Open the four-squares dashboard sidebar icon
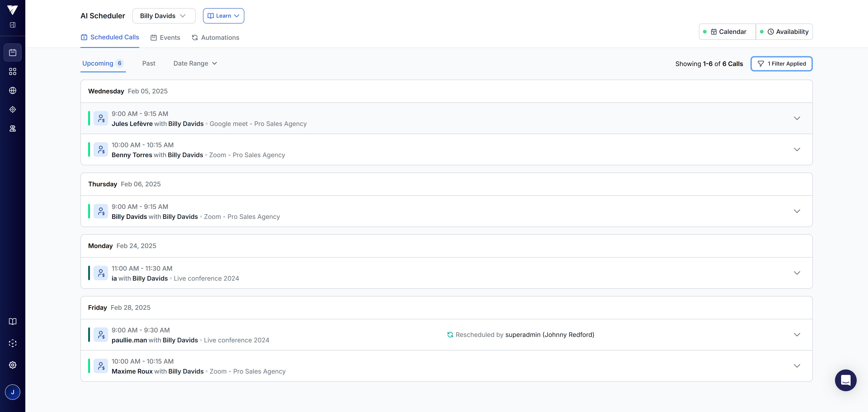 [x=12, y=71]
